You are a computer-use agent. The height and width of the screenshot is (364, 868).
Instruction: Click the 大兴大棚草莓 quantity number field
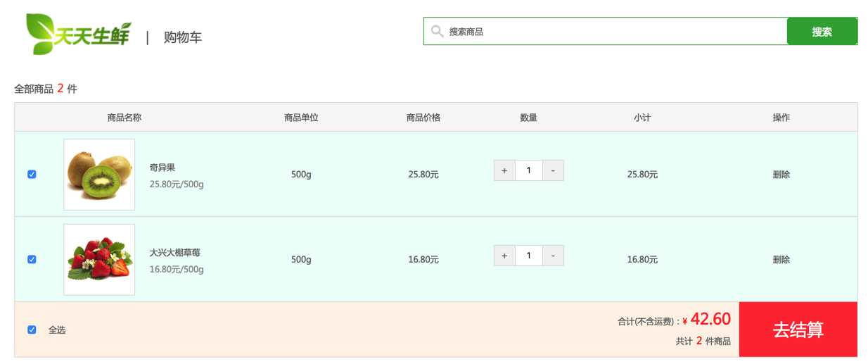(528, 255)
